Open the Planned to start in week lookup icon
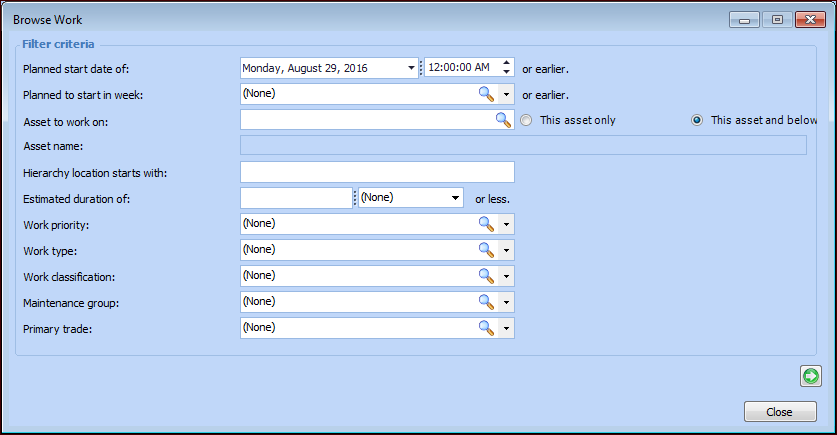837x435 pixels. point(486,94)
